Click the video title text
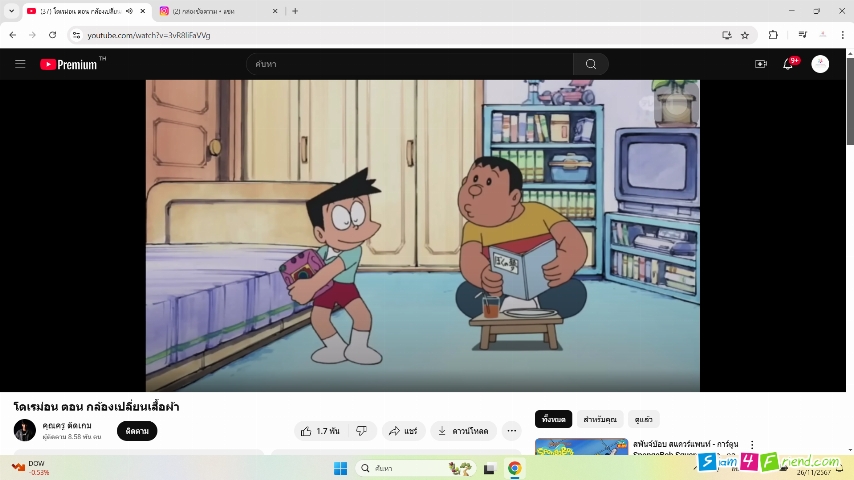Screen dimensions: 854x480 96,406
